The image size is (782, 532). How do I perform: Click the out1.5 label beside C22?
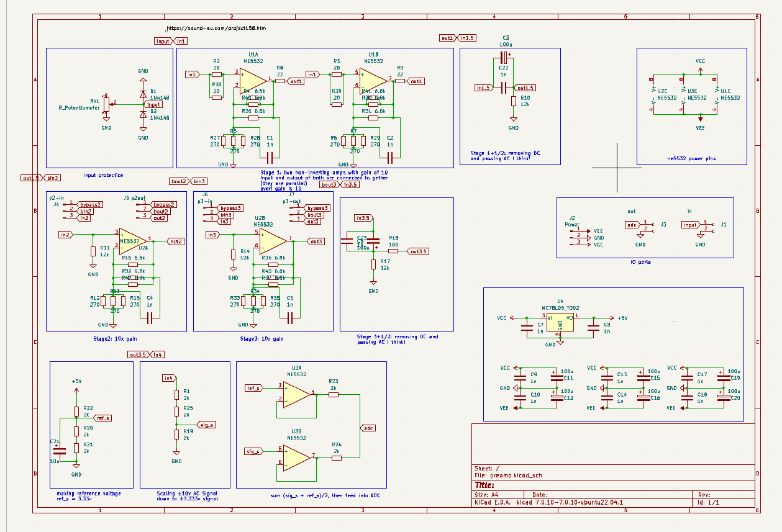[524, 88]
